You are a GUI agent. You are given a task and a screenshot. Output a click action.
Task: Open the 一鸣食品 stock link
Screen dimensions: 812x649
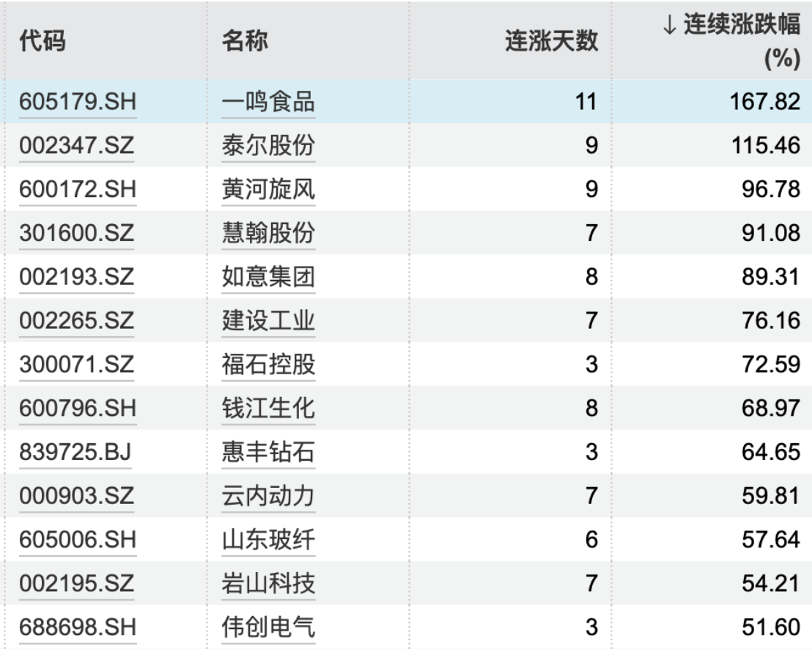pos(268,101)
